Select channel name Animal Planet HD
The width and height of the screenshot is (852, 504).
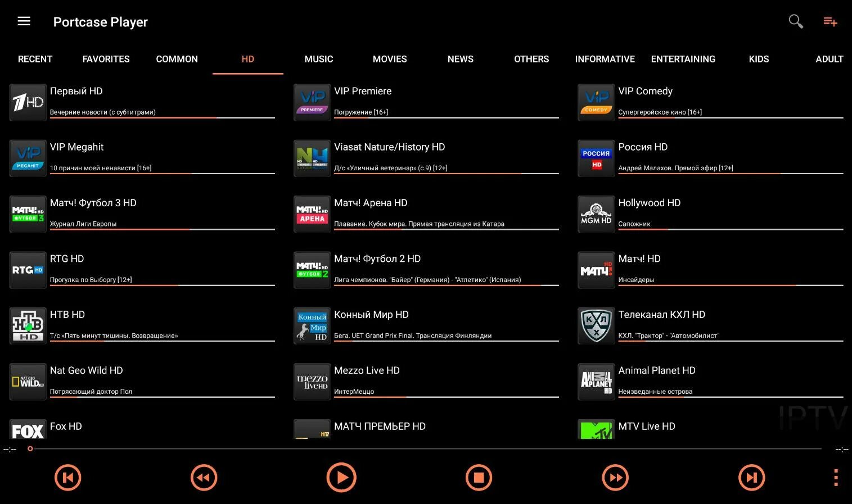[657, 370]
